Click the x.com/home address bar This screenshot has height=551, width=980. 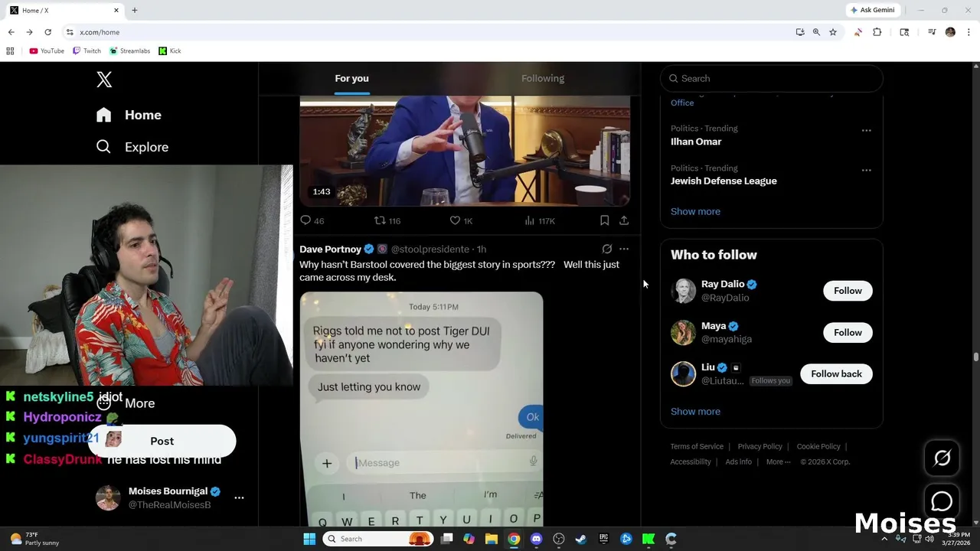coord(429,32)
